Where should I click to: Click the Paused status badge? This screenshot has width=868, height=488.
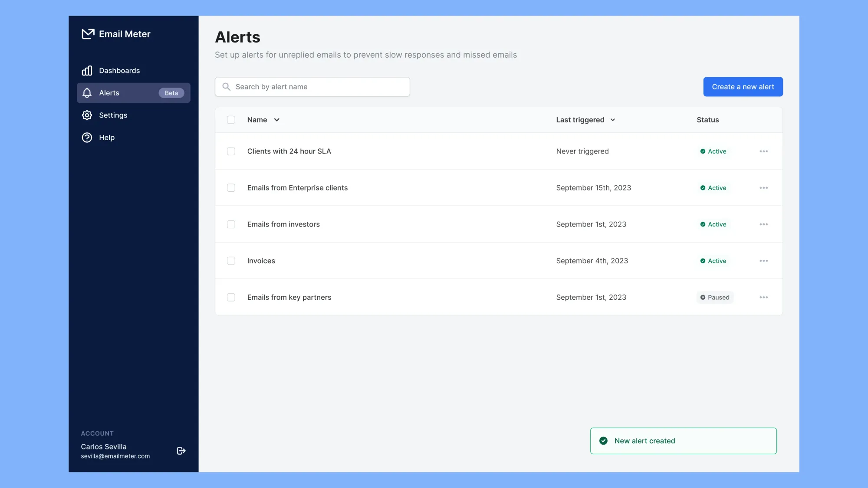tap(715, 297)
